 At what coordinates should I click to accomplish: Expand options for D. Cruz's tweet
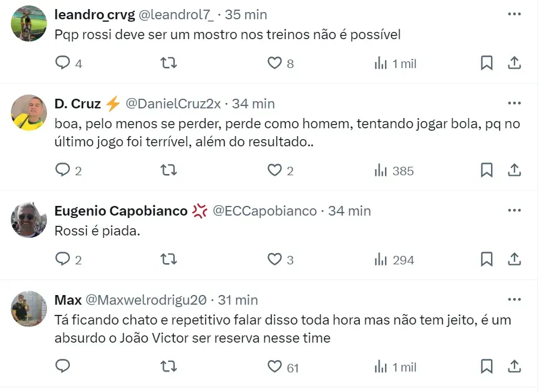514,103
